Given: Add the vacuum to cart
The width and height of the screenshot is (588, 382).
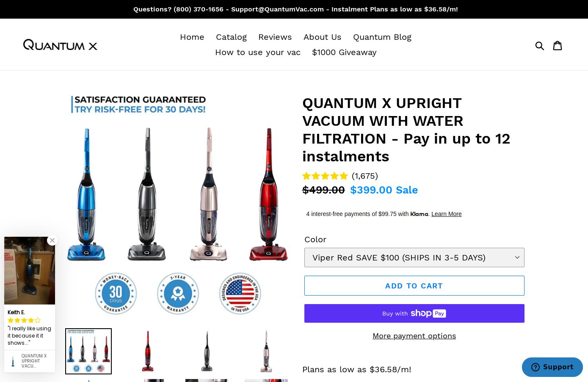Looking at the screenshot, I should coord(414,286).
